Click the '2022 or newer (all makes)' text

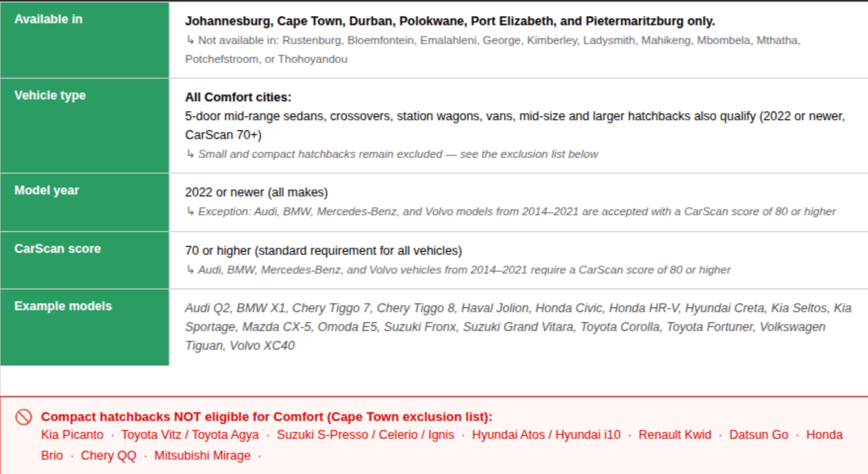tap(256, 192)
